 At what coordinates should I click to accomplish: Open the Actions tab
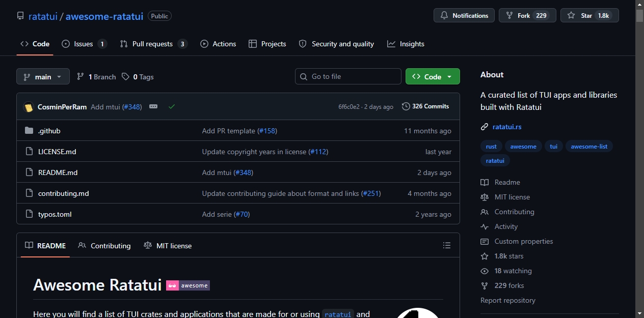[x=218, y=44]
